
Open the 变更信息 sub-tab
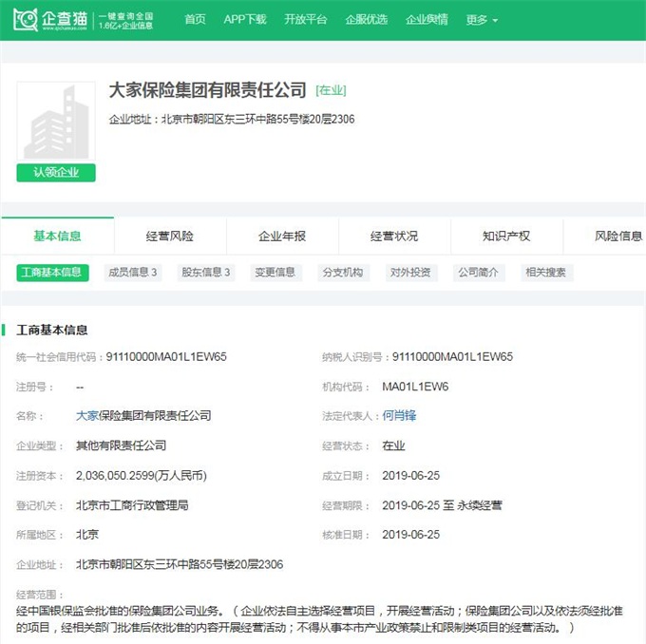tap(275, 273)
